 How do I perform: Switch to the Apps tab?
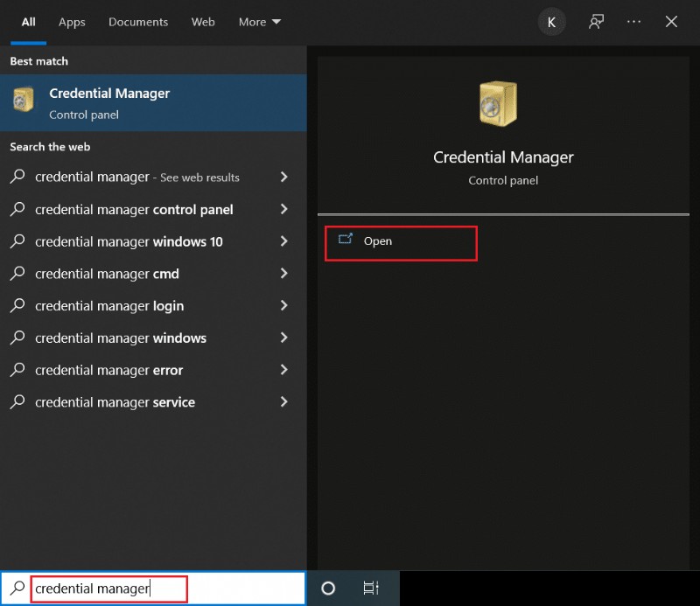pos(72,22)
